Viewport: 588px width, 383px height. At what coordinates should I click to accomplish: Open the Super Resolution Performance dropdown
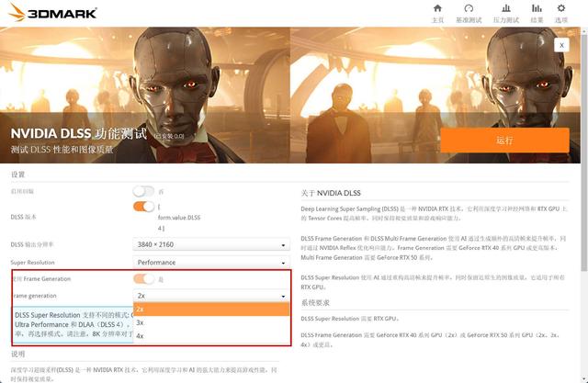pos(211,263)
